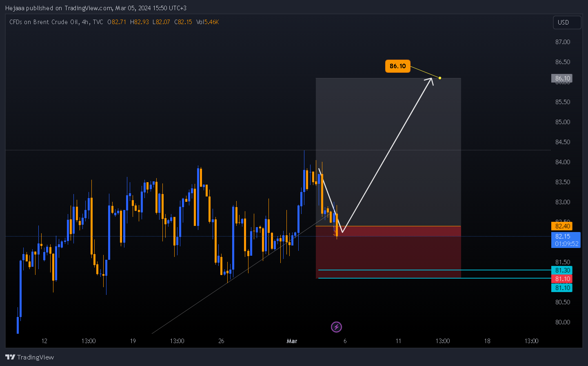Select the yellow endpoint dot of callout line

click(x=440, y=78)
